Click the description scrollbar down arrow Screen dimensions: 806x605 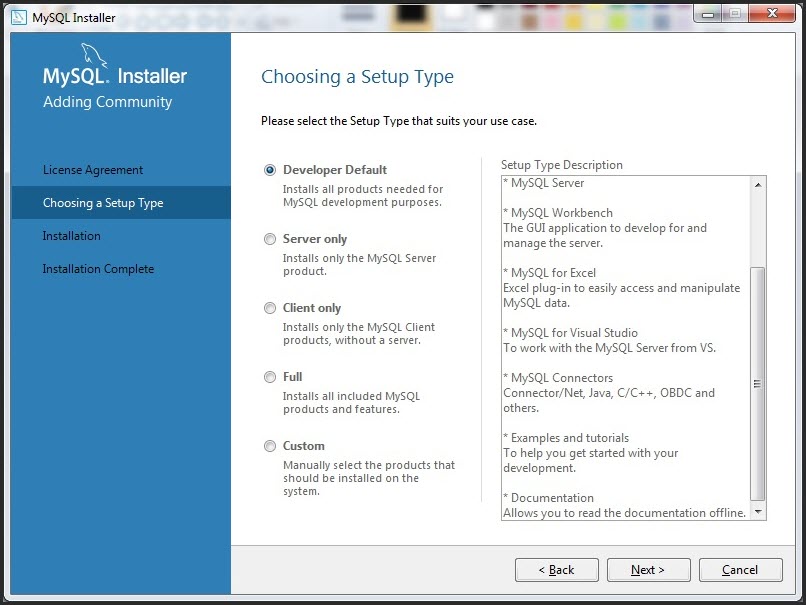758,511
